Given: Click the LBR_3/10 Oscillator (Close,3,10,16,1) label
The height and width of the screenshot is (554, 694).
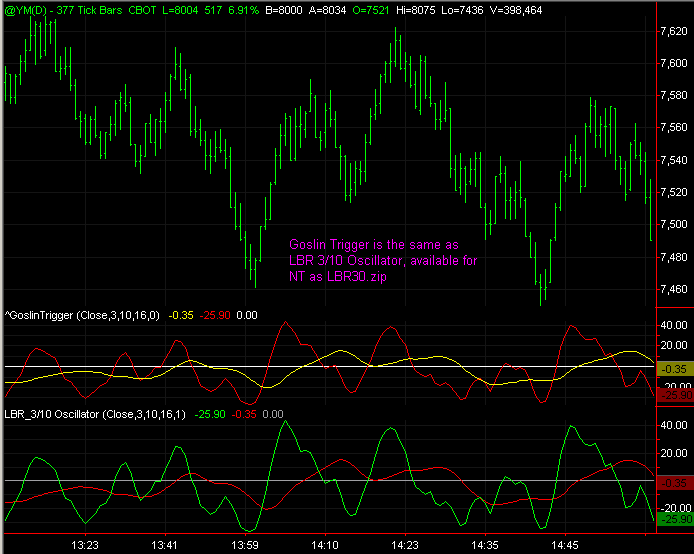Looking at the screenshot, I should pyautogui.click(x=95, y=415).
